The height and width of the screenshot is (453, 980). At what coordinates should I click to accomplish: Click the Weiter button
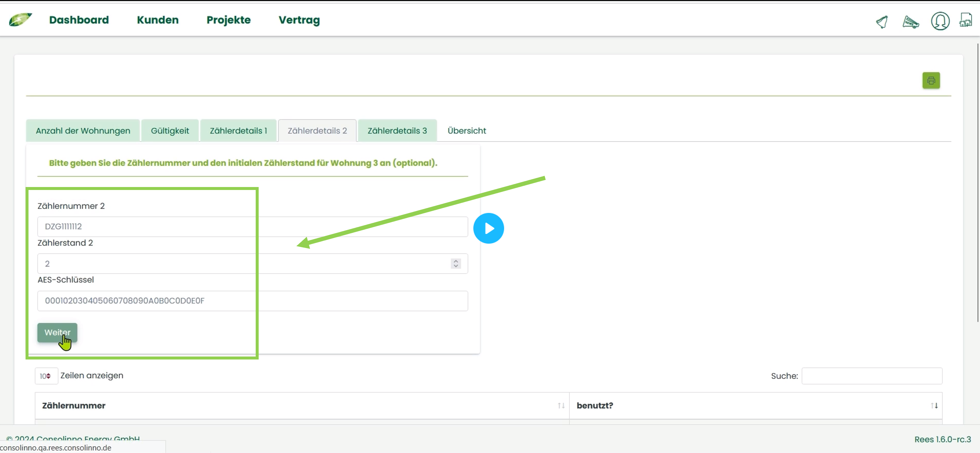pos(57,332)
